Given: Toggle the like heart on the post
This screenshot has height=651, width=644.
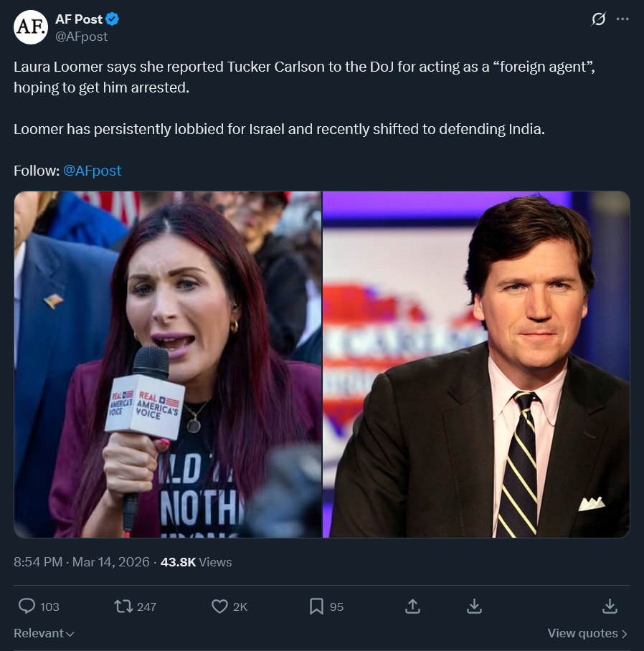Looking at the screenshot, I should [220, 607].
